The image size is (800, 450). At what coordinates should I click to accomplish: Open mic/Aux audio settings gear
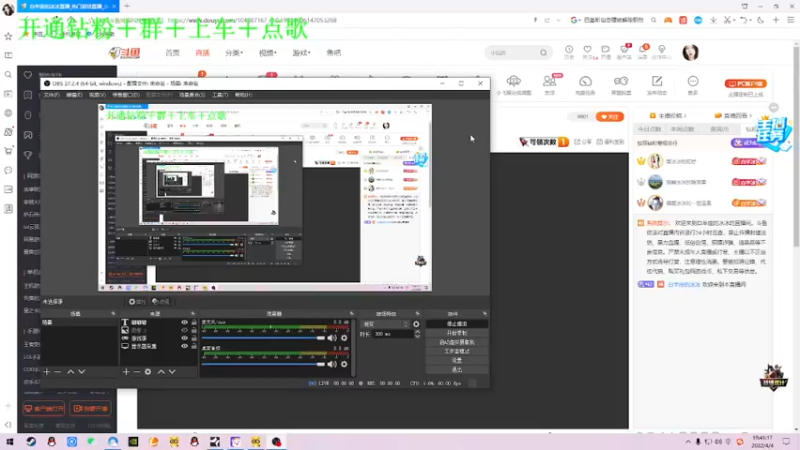(x=344, y=338)
